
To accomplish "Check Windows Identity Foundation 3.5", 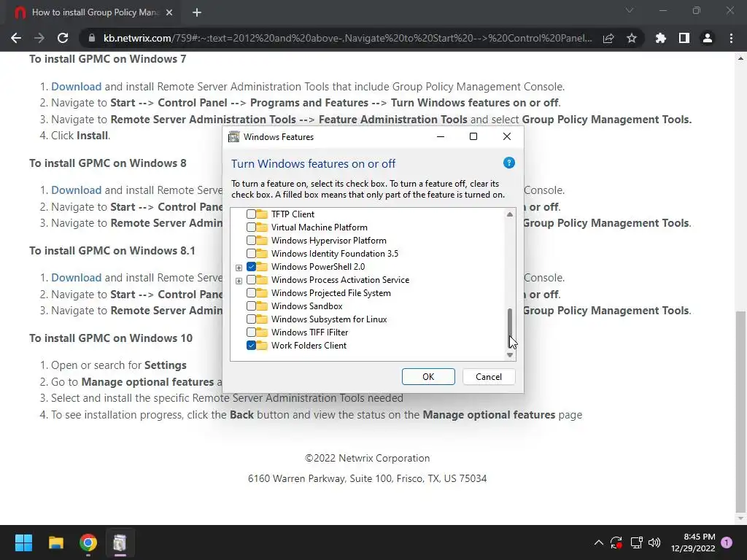I will 251,254.
